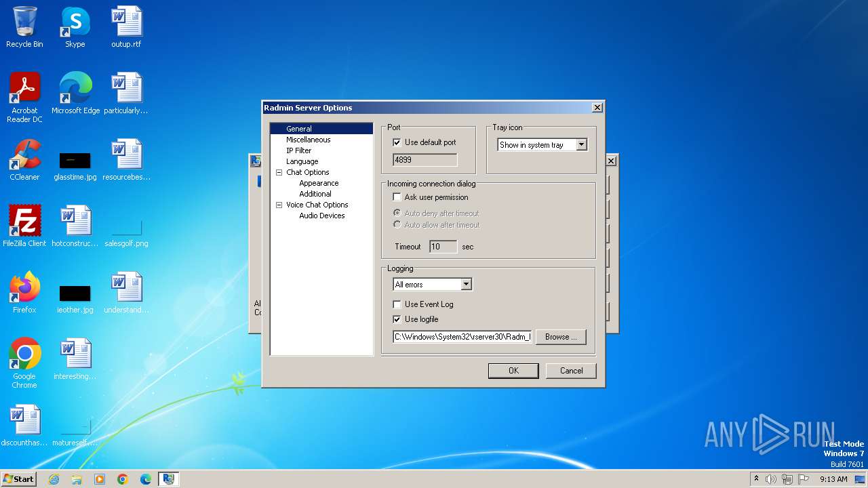Open Windows Explorer folder in taskbar
Viewport: 868px width, 488px height.
(x=77, y=479)
